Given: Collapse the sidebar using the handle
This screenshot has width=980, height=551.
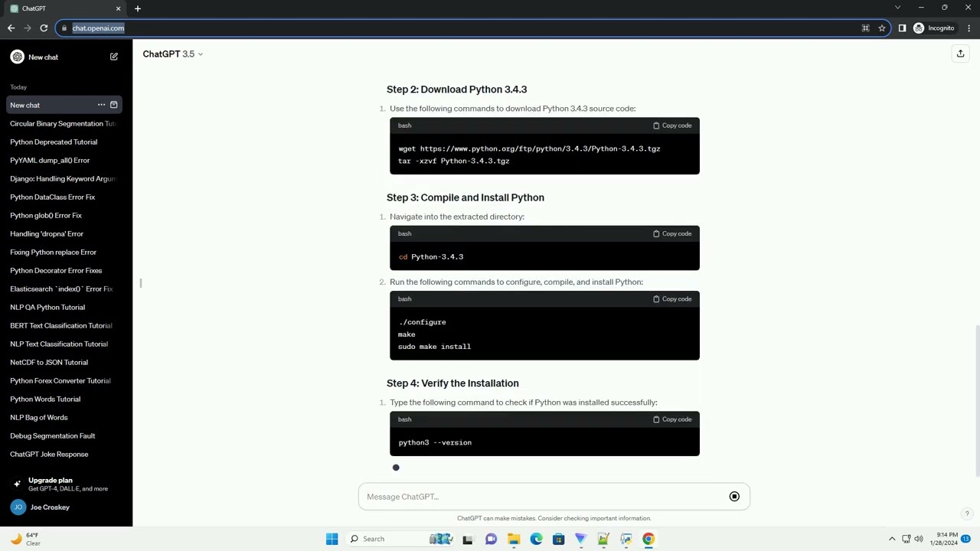Looking at the screenshot, I should pos(141,283).
